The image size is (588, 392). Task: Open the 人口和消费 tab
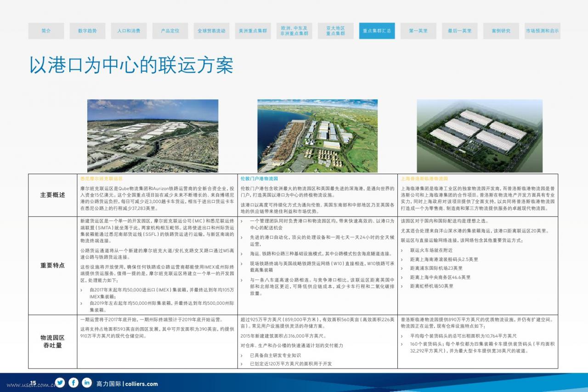[129, 31]
